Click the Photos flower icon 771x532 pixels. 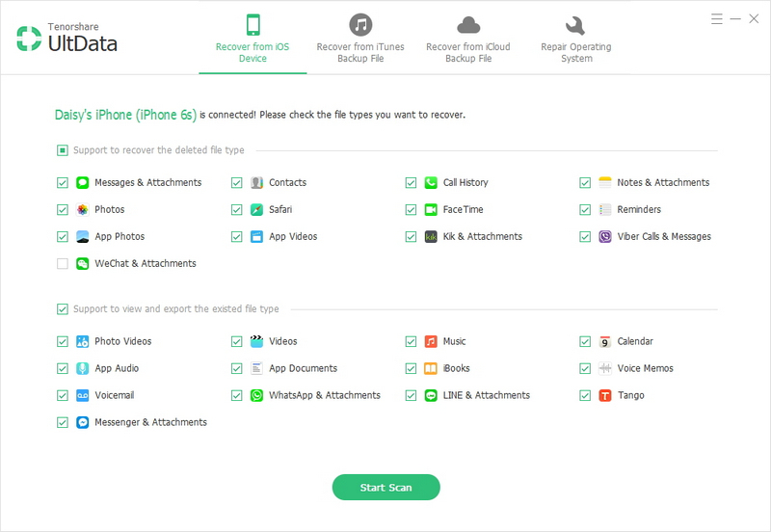(82, 210)
